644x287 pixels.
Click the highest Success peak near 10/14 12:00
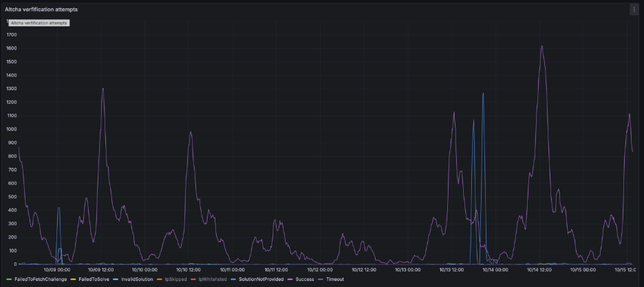coord(542,47)
